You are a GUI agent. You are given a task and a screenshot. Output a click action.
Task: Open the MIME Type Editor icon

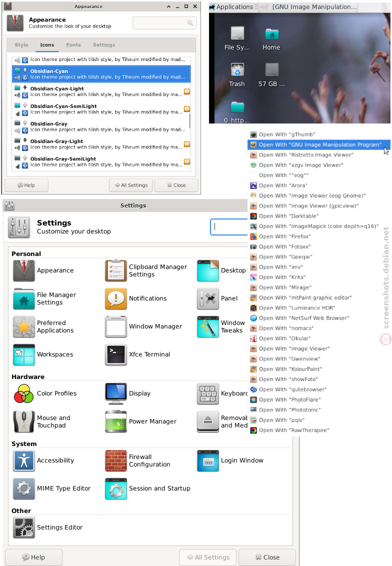tap(24, 488)
